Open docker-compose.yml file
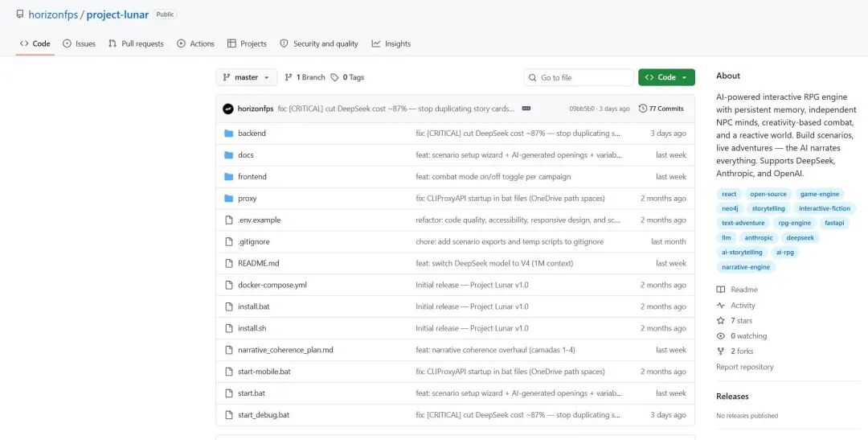This screenshot has width=868, height=440. pos(272,285)
